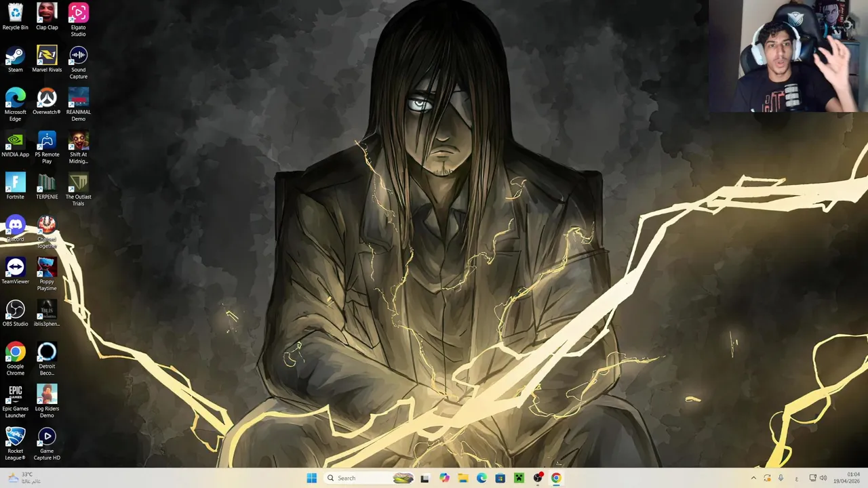Select the OBS Studio desktop shortcut

[x=15, y=314]
